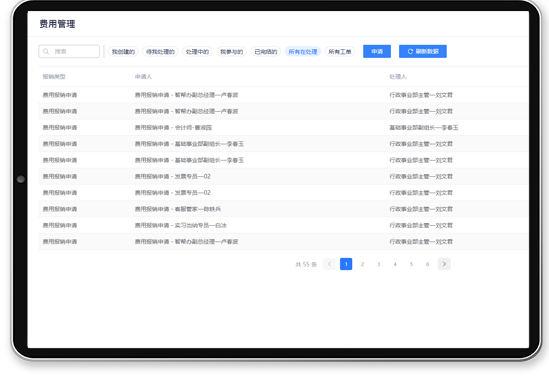Select the 待我处理的 filter tag
Viewport: 549px width, 379px height.
point(160,51)
